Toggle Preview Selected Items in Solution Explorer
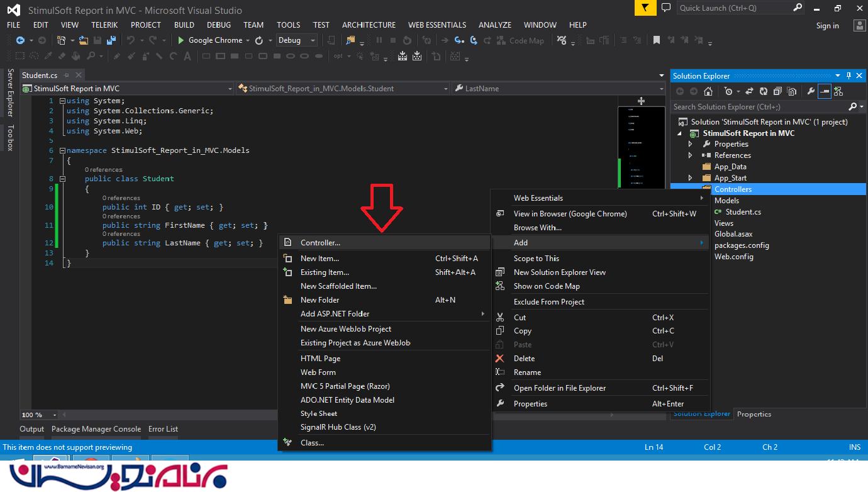Image resolution: width=868 pixels, height=492 pixels. pyautogui.click(x=824, y=92)
